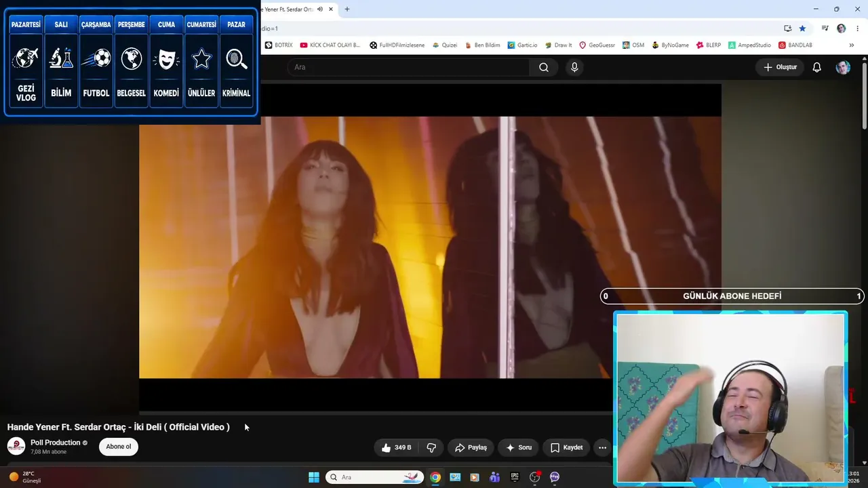Open the BANDLAB bookmark

pos(795,45)
